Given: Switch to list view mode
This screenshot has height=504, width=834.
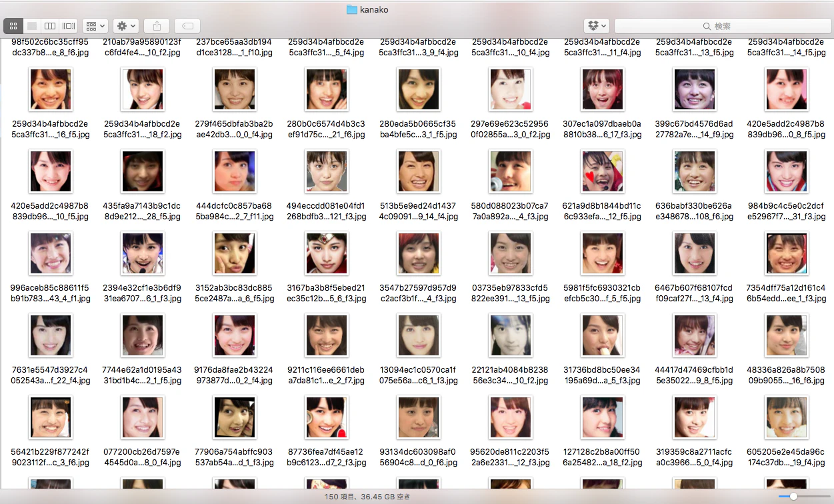Looking at the screenshot, I should [x=31, y=26].
